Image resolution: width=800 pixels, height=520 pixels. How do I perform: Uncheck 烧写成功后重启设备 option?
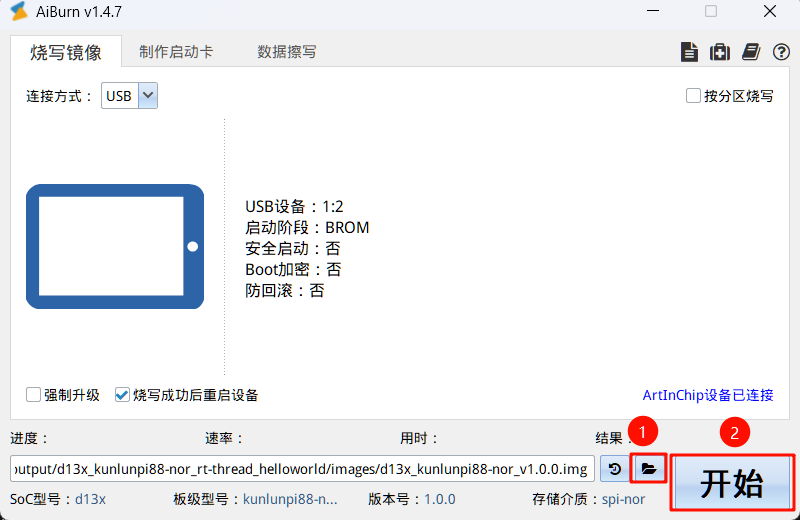coord(122,395)
